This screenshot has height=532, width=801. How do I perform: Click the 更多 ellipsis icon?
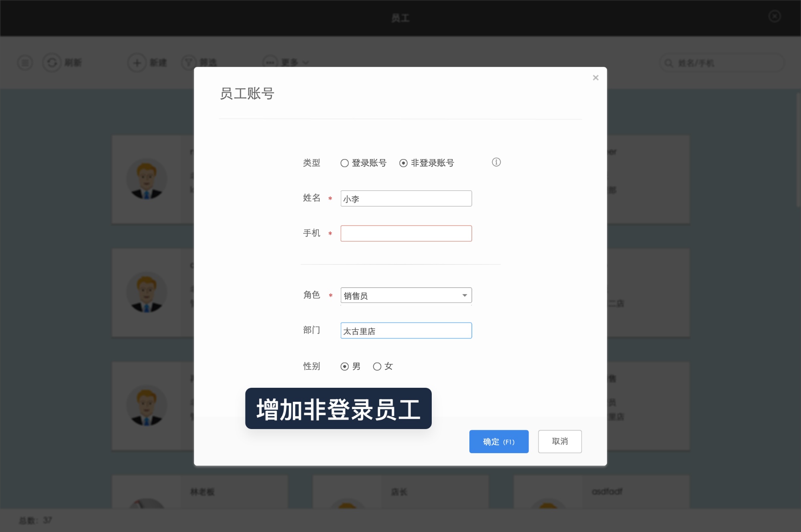271,62
